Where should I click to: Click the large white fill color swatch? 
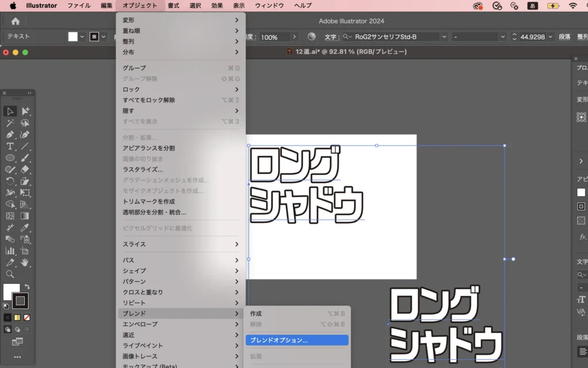(11, 291)
